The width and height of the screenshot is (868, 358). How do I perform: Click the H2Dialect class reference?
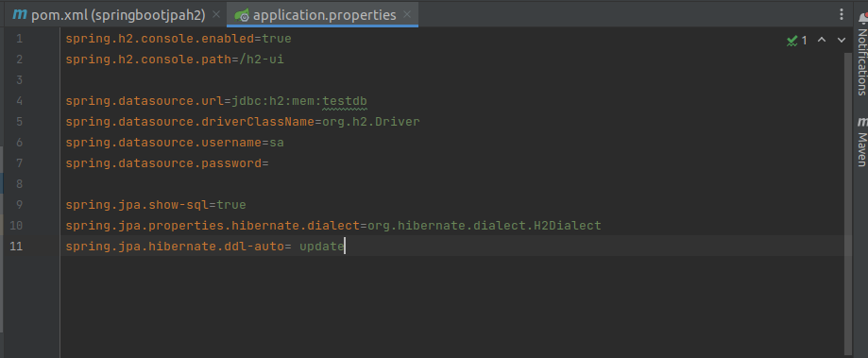[x=568, y=226]
